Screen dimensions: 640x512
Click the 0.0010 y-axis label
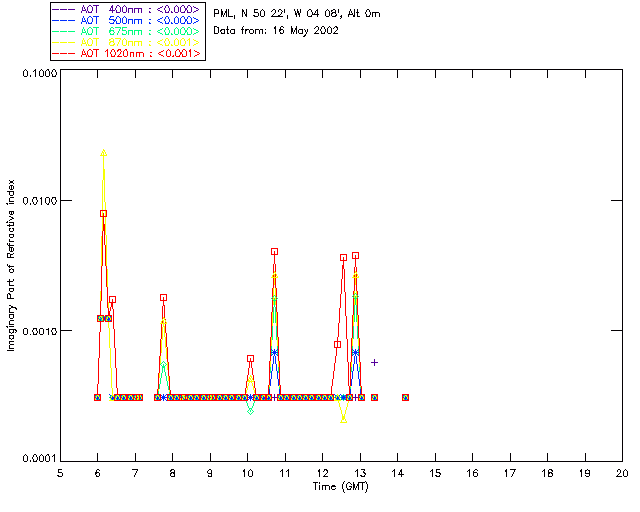click(40, 331)
